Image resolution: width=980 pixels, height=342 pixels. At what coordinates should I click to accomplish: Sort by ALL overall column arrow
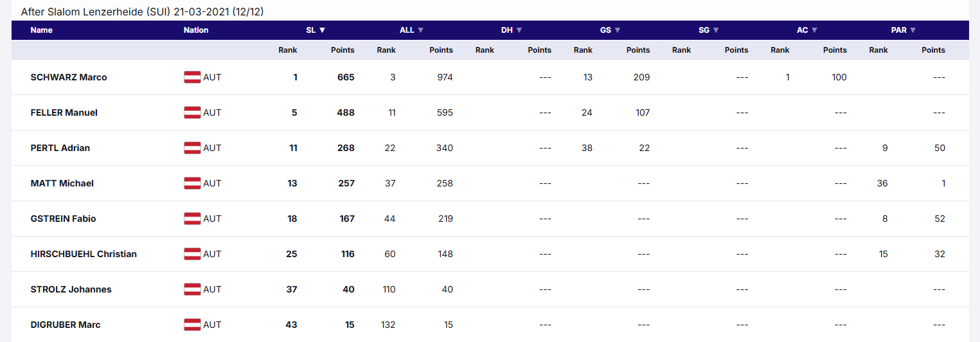click(421, 30)
